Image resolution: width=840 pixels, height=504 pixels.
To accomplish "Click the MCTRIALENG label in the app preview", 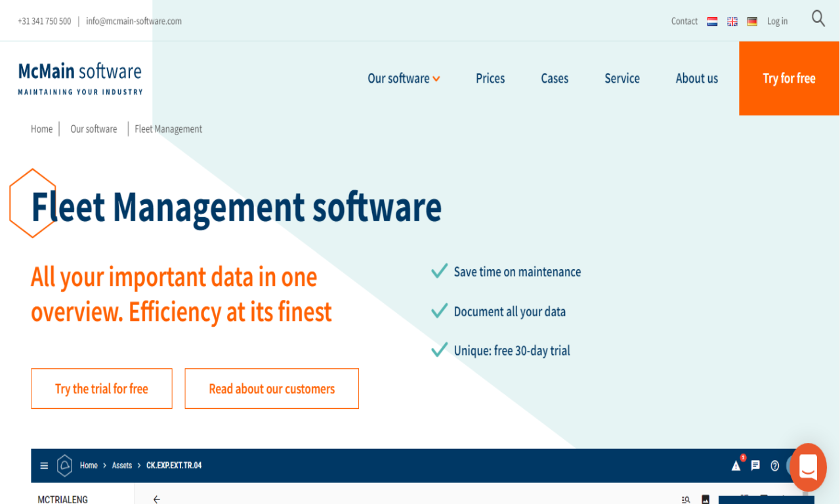I will point(63,499).
